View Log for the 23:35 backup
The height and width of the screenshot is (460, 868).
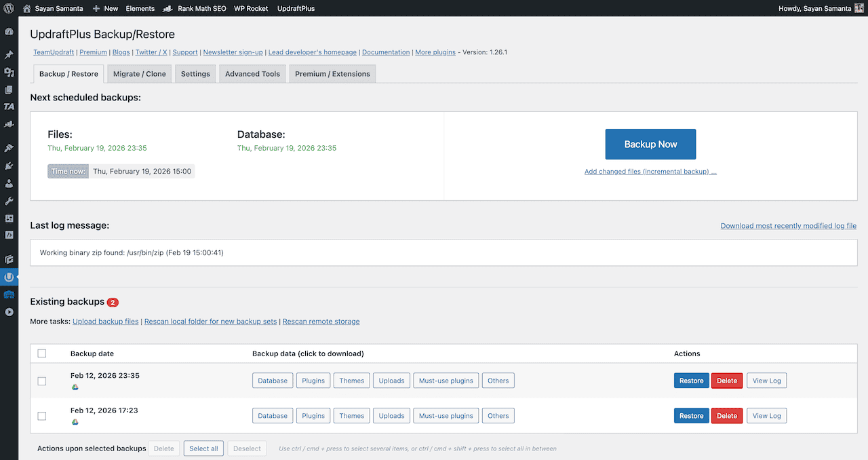[x=767, y=381]
